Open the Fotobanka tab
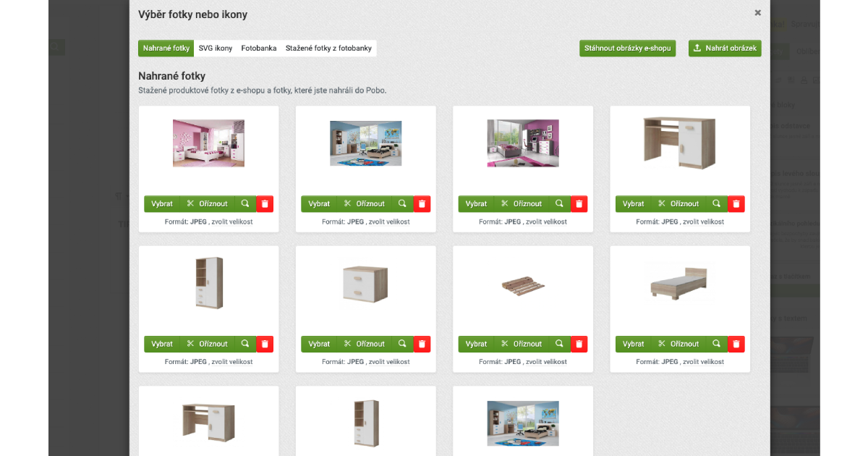Image resolution: width=868 pixels, height=456 pixels. [259, 48]
